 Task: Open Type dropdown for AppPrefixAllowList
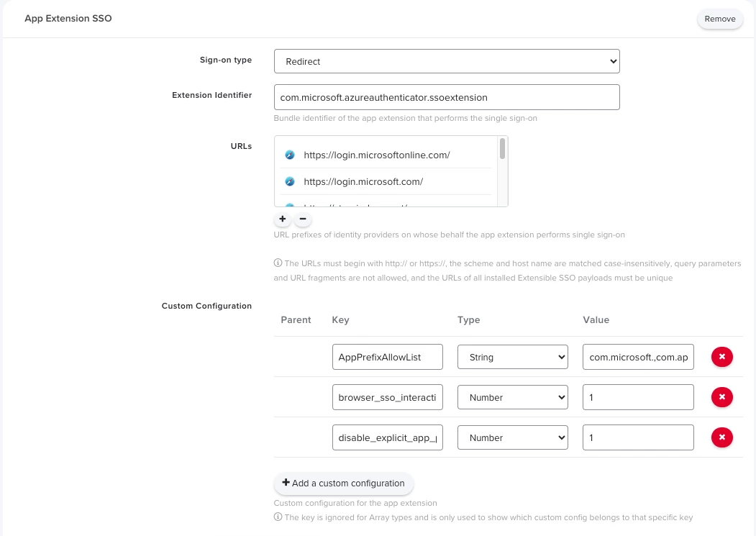click(513, 357)
